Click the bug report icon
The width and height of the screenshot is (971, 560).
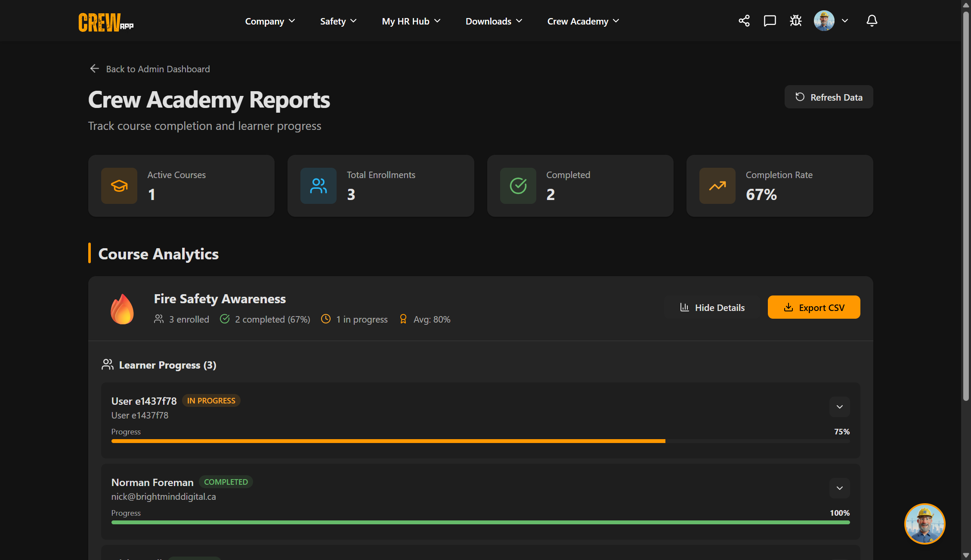pyautogui.click(x=796, y=20)
